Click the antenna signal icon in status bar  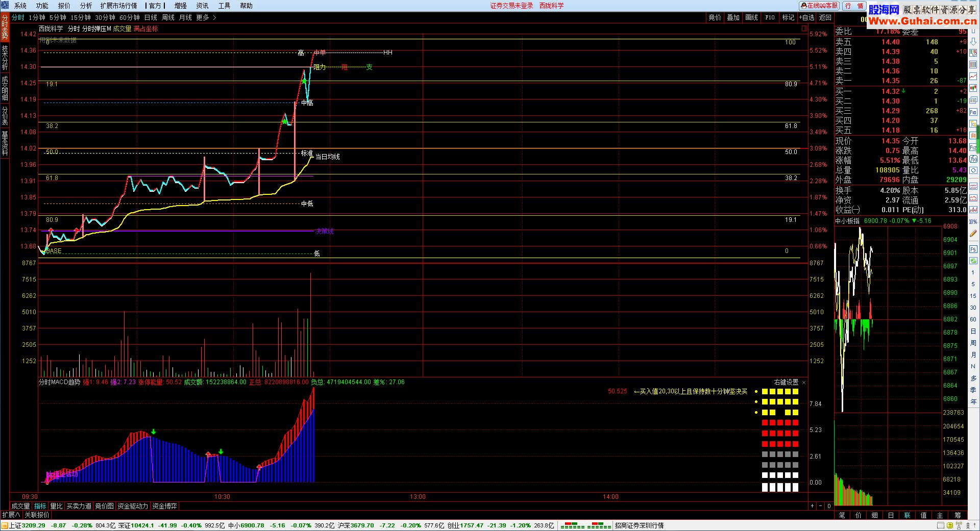[959, 525]
